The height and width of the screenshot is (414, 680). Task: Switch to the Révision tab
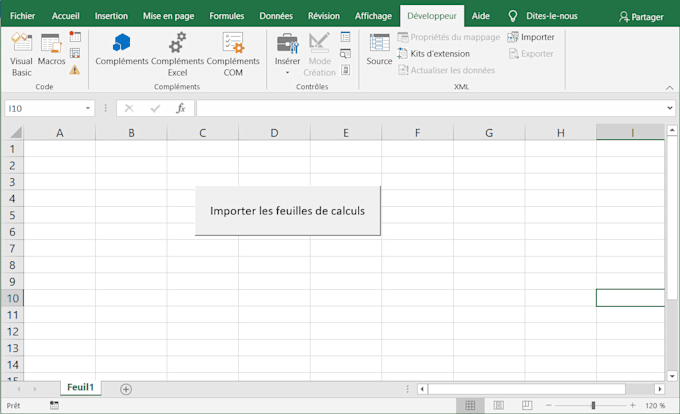[324, 16]
